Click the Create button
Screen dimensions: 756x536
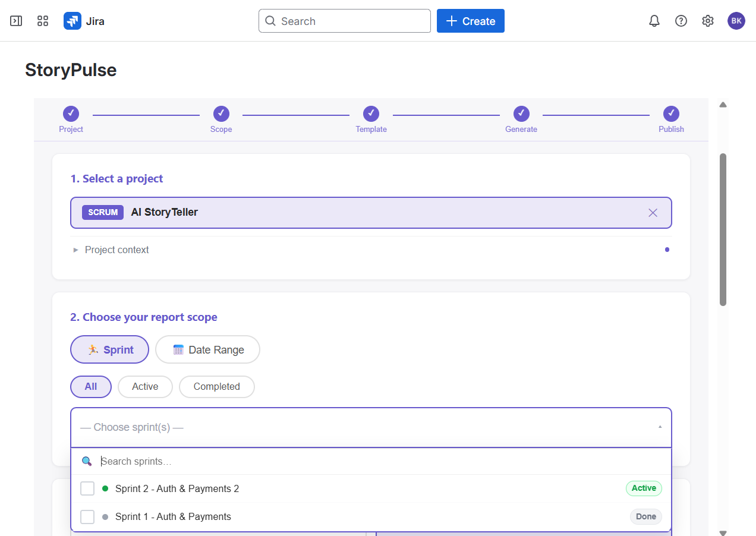pos(471,21)
